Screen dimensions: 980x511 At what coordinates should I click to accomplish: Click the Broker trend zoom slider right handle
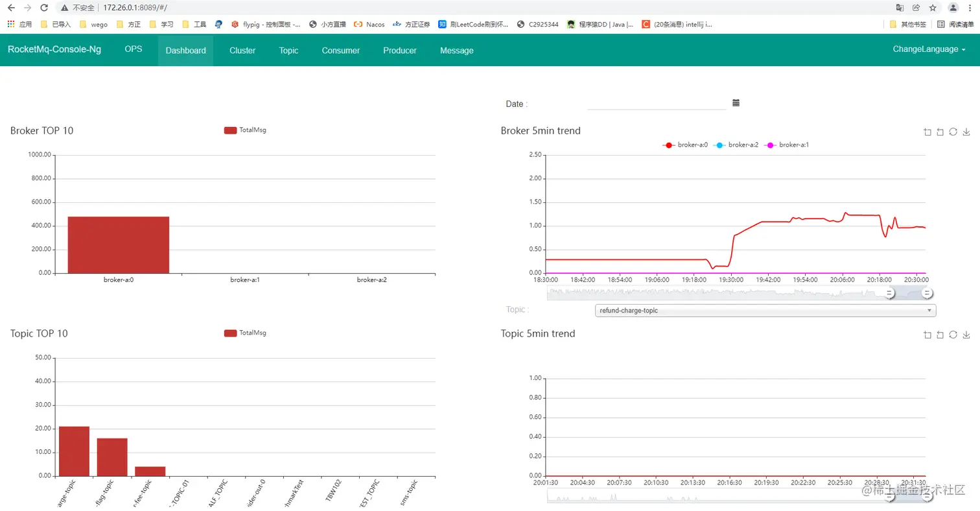click(x=927, y=293)
